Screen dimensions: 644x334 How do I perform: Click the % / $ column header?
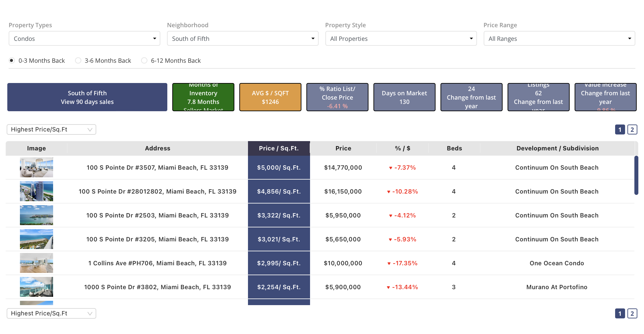403,148
